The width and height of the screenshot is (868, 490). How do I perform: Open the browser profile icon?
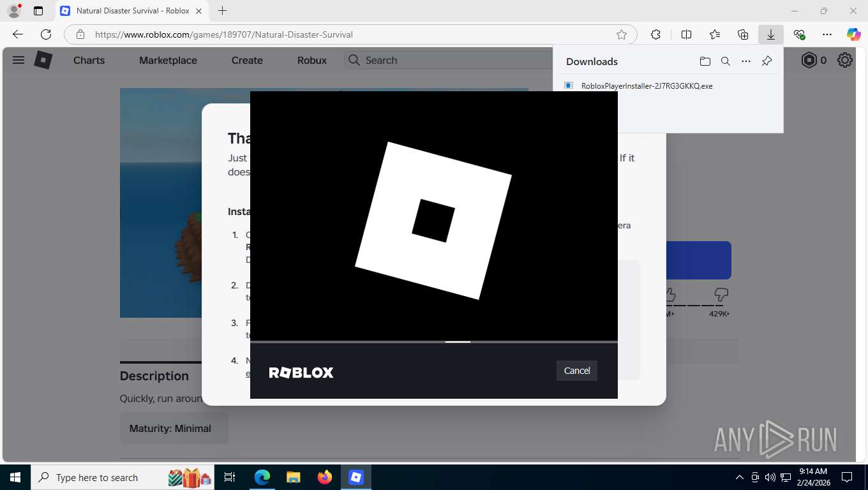[13, 11]
